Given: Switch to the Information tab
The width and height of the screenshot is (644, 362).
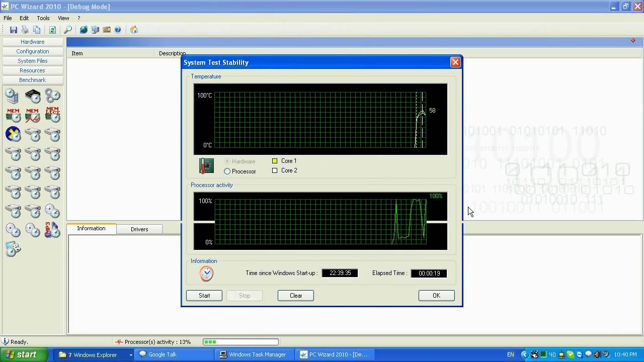Looking at the screenshot, I should (91, 228).
